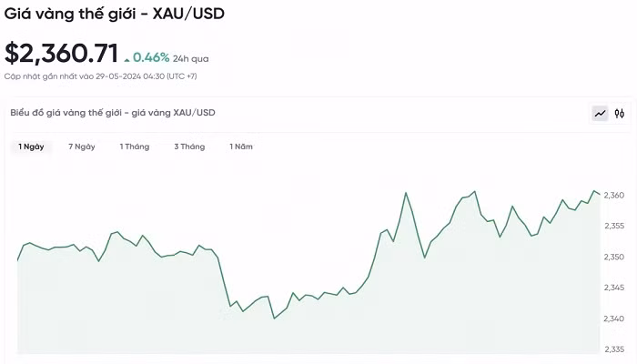
Task: Show the "3 Tháng" price history
Action: (189, 147)
